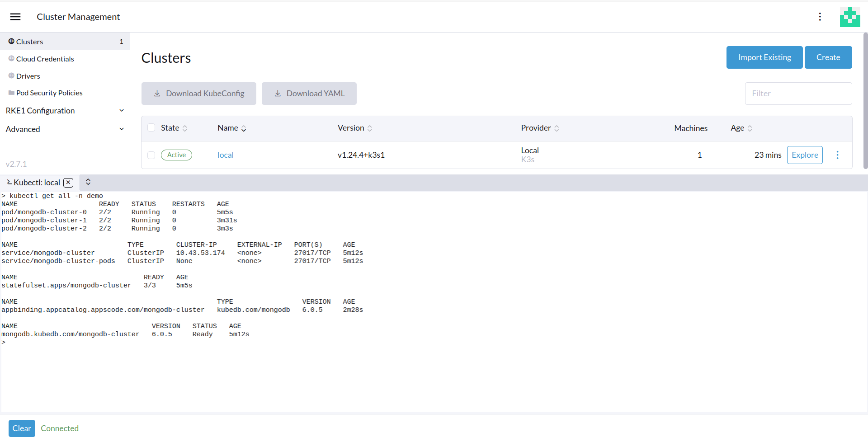
Task: Open the hamburger navigation menu
Action: 15,17
